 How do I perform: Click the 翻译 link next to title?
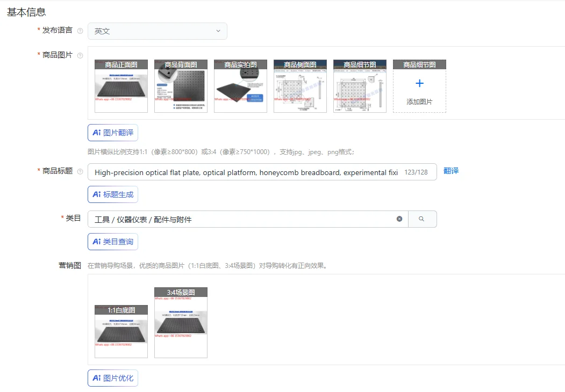[451, 171]
